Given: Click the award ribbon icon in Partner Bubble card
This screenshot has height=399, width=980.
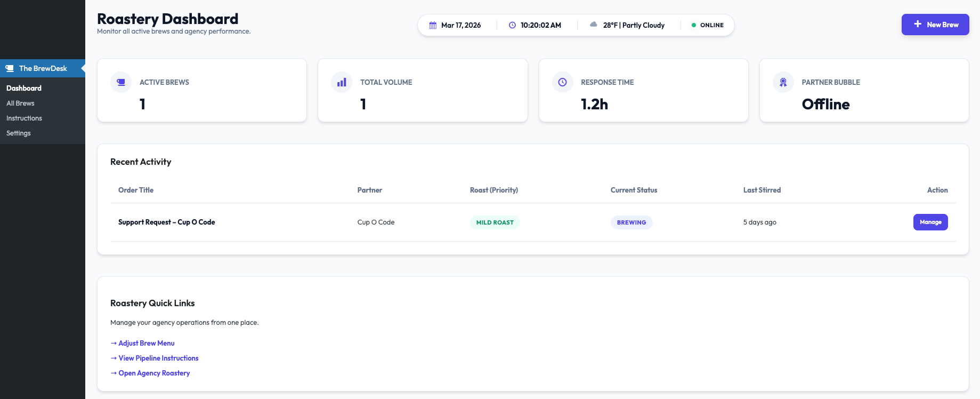Looking at the screenshot, I should pyautogui.click(x=783, y=82).
